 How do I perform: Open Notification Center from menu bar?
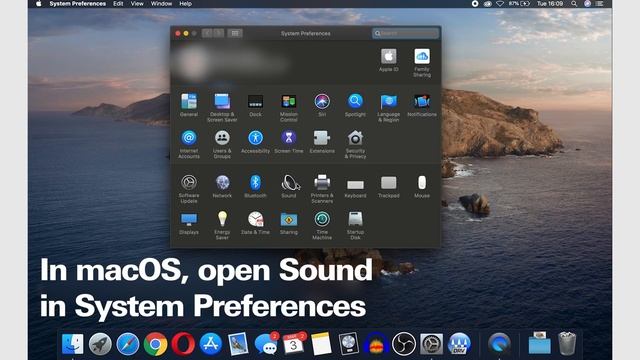[599, 4]
